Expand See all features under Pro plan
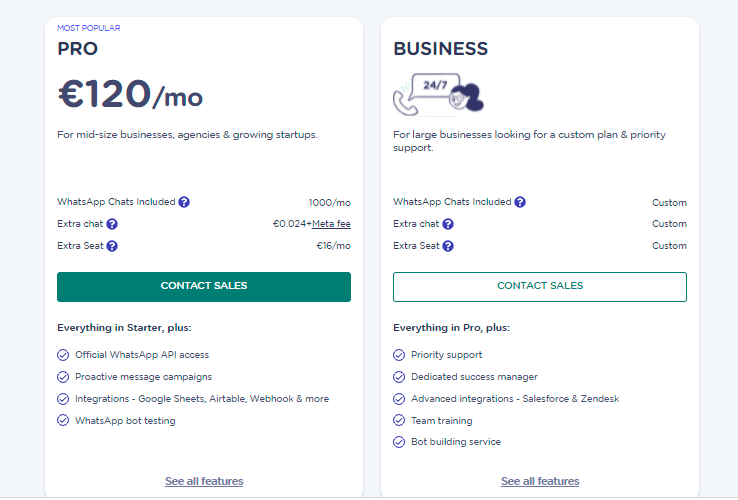The image size is (738, 500). click(x=204, y=481)
